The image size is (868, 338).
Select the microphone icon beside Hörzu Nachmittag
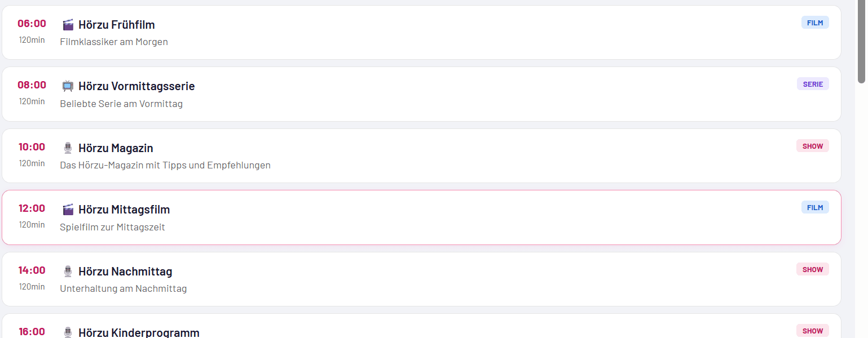click(x=68, y=270)
